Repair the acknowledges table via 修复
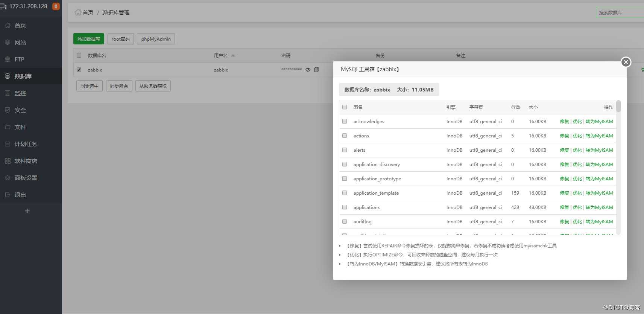Image resolution: width=644 pixels, height=314 pixels. pyautogui.click(x=564, y=121)
